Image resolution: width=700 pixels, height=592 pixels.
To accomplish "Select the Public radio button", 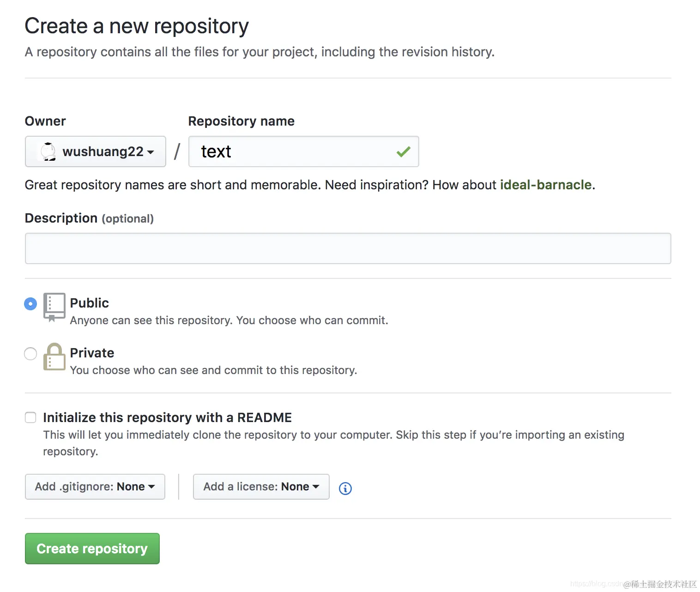I will coord(30,304).
